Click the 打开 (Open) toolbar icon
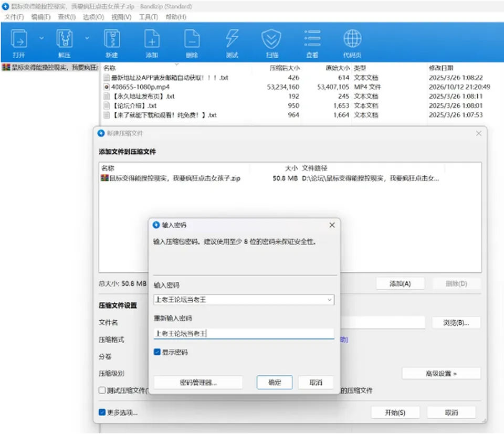This screenshot has width=504, height=434. click(x=19, y=38)
